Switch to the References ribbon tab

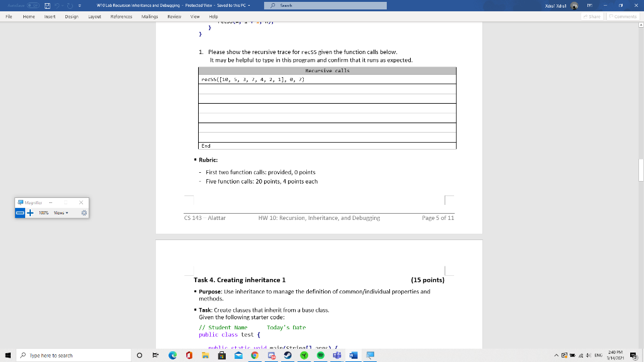(x=121, y=17)
